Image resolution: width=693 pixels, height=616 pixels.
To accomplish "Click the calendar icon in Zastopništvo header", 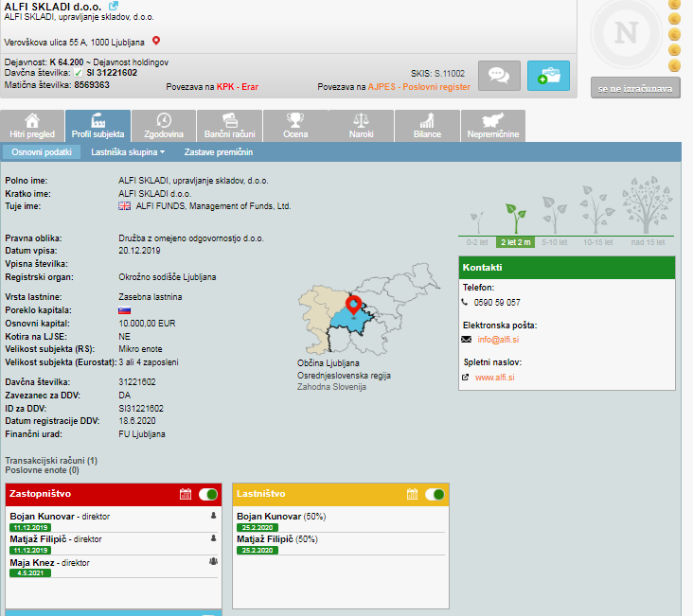I will click(x=186, y=494).
